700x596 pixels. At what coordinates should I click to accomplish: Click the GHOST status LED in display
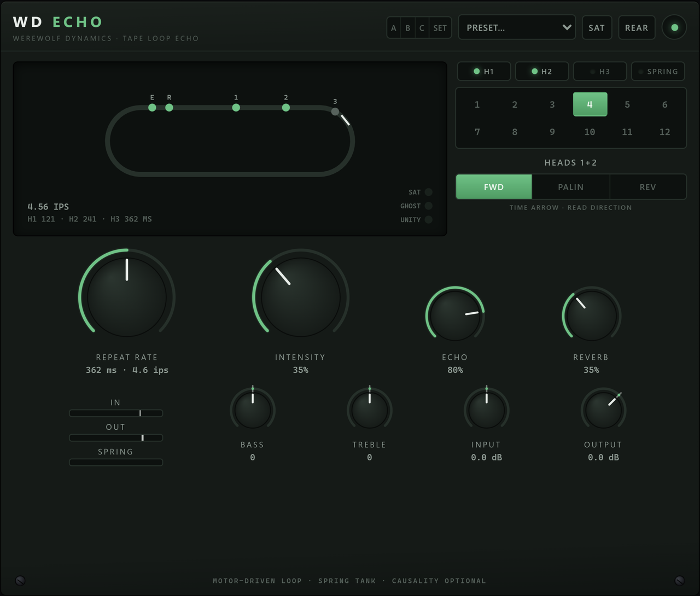(x=428, y=206)
